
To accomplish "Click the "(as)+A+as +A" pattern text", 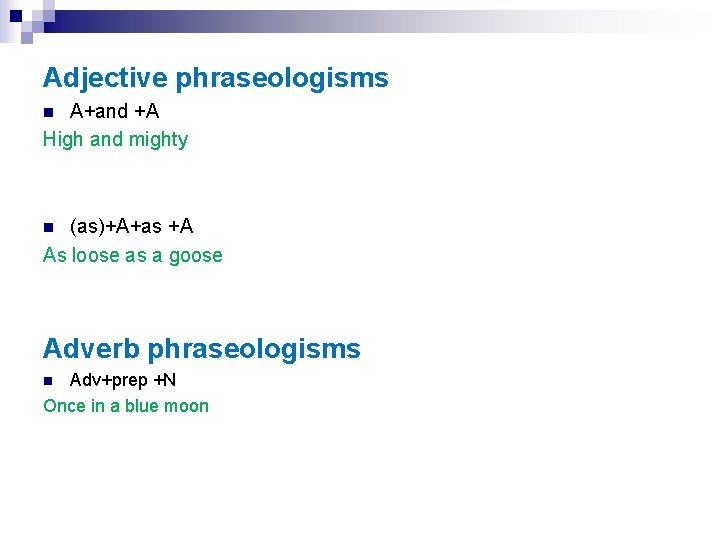I will coord(131,227).
